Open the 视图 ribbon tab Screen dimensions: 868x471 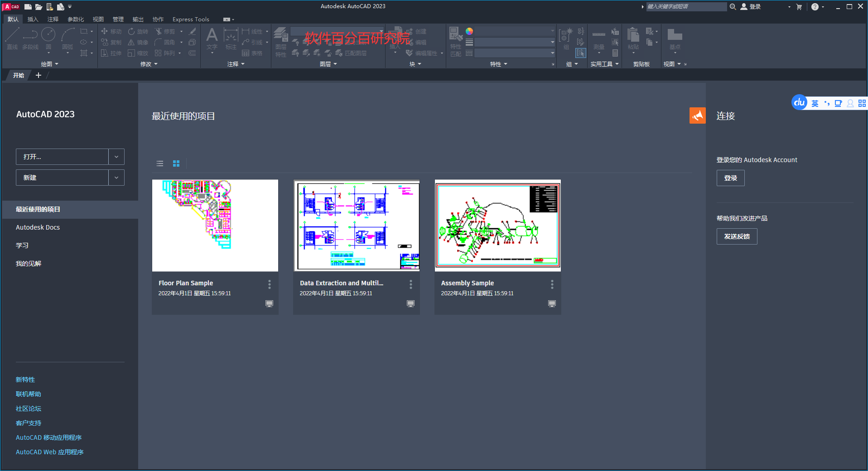point(98,19)
